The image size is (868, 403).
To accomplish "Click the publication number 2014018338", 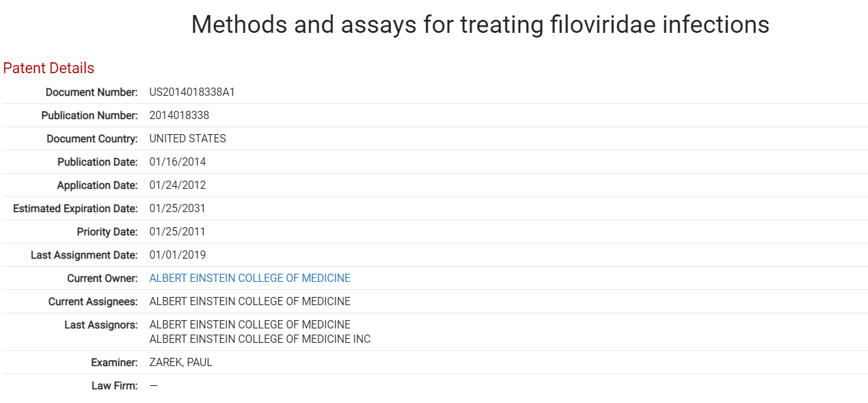I will pyautogui.click(x=179, y=116).
